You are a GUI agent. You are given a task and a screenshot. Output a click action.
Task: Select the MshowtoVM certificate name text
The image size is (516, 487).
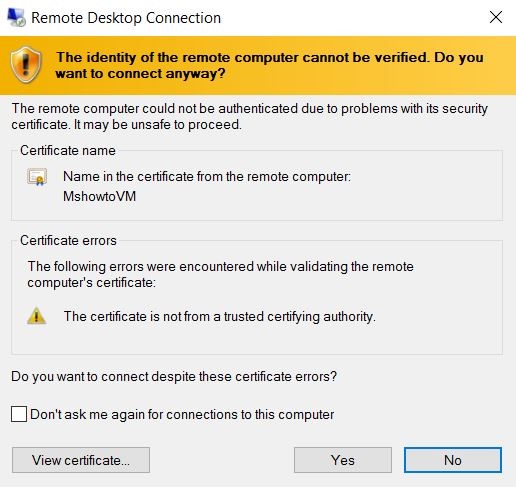coord(100,196)
